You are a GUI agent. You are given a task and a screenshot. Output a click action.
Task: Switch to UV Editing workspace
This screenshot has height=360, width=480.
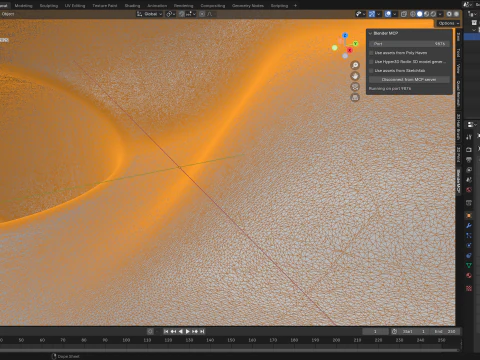click(x=75, y=6)
